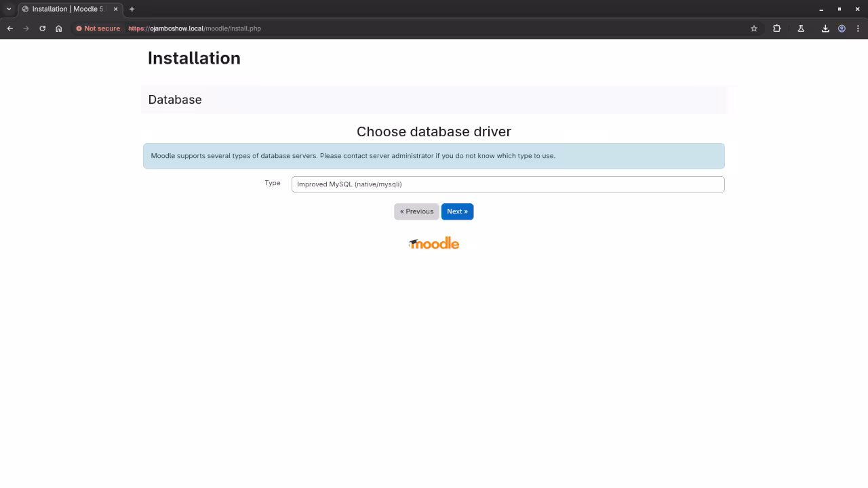The image size is (868, 488).
Task: Click the Database section heading
Action: point(175,100)
